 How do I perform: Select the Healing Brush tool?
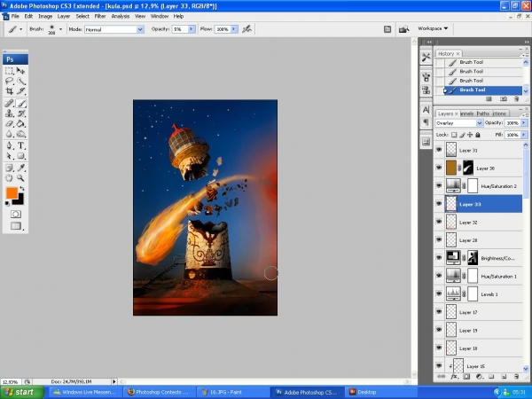point(9,103)
